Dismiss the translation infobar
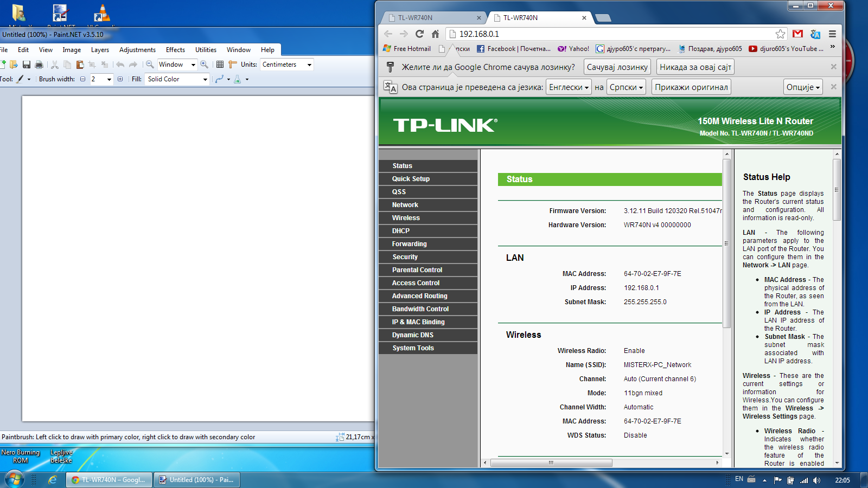868x488 pixels. point(834,87)
